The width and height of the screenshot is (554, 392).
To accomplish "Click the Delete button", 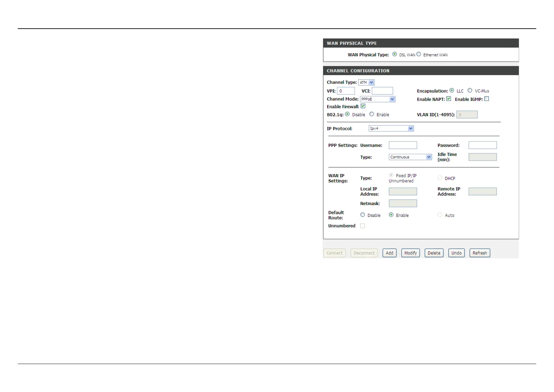I will [434, 253].
